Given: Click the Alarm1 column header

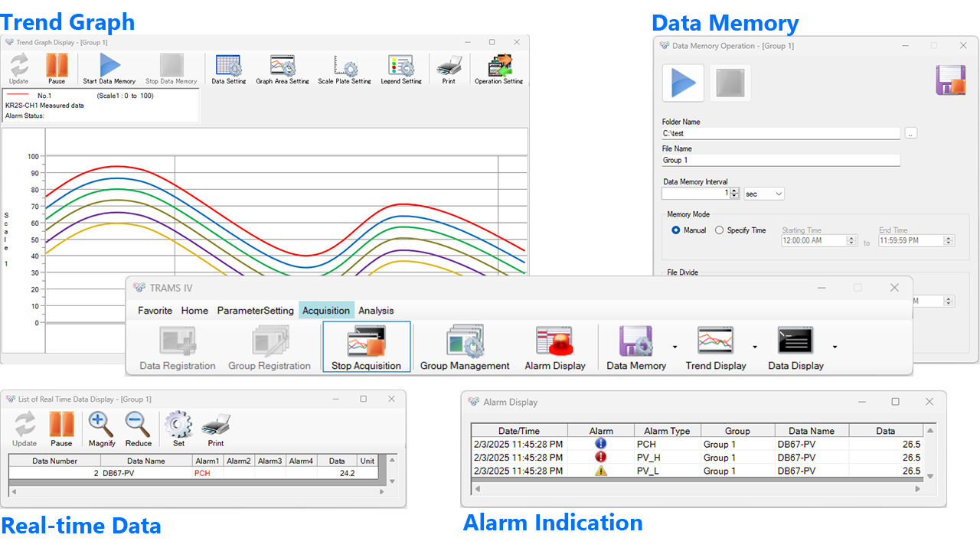Looking at the screenshot, I should 207,461.
